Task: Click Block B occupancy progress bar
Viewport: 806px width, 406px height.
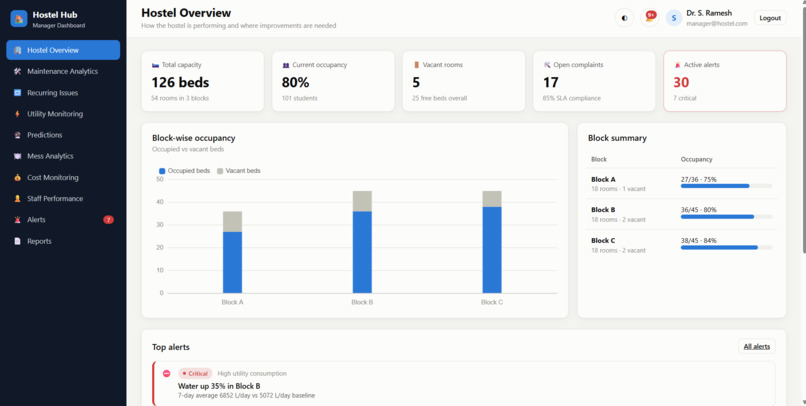Action: (726, 217)
